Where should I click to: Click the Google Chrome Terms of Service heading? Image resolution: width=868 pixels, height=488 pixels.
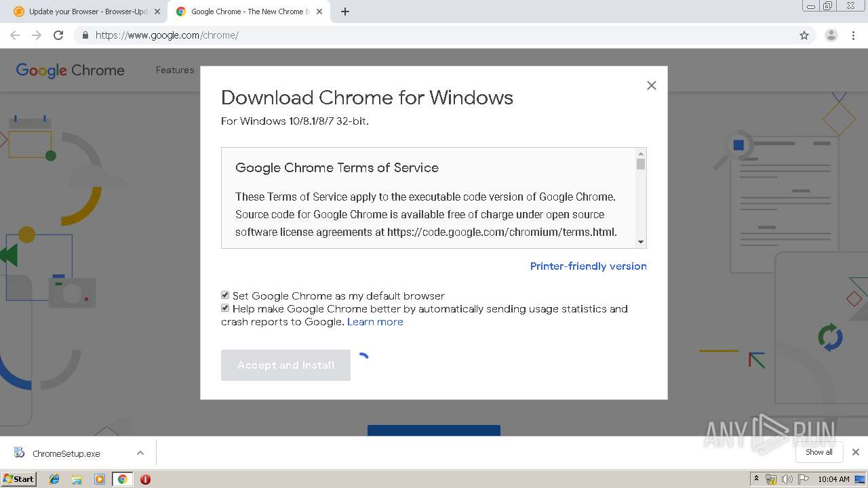click(337, 167)
